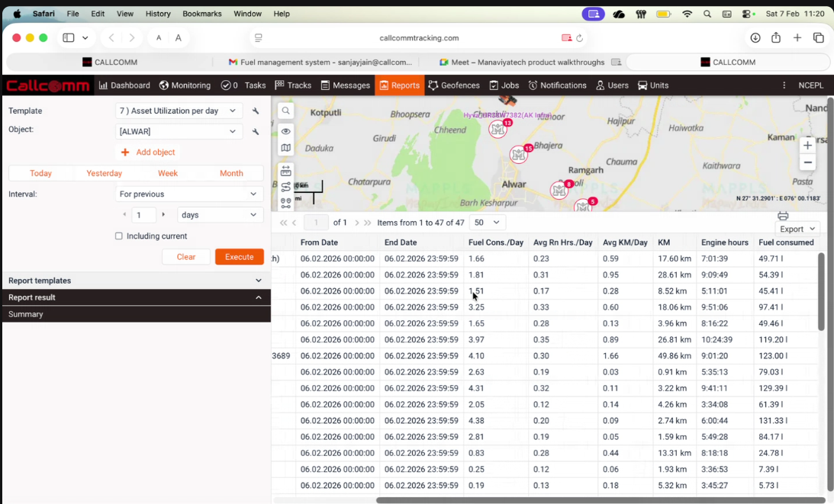Open the ALWAR object dropdown

click(178, 130)
